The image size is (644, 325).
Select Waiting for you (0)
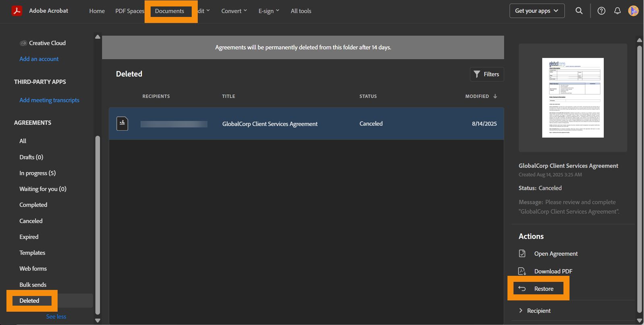43,189
